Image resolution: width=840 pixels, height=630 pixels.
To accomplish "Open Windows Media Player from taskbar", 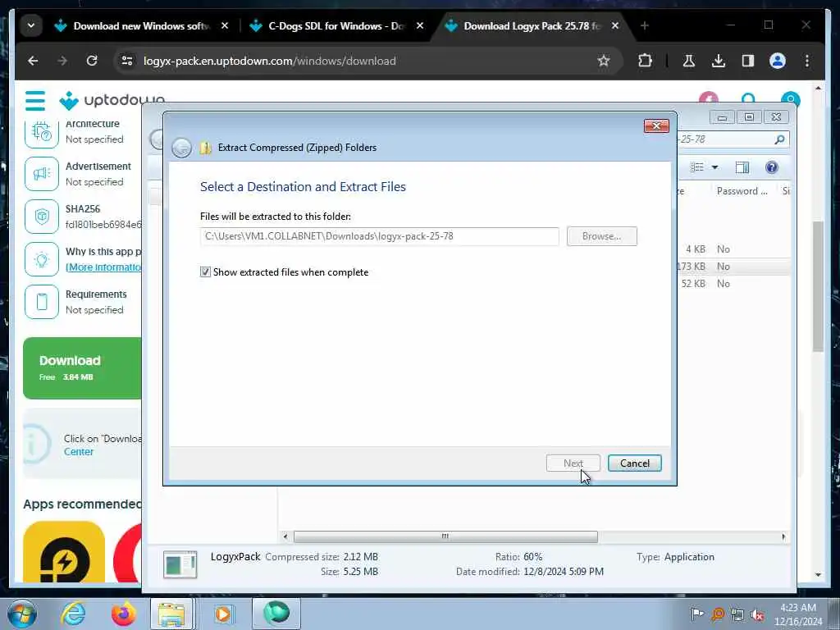I will (x=223, y=614).
